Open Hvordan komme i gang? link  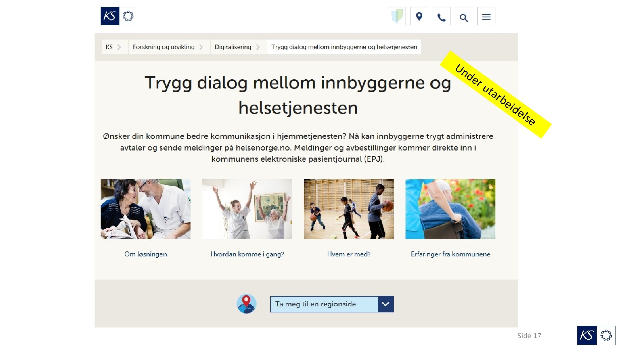pos(247,254)
